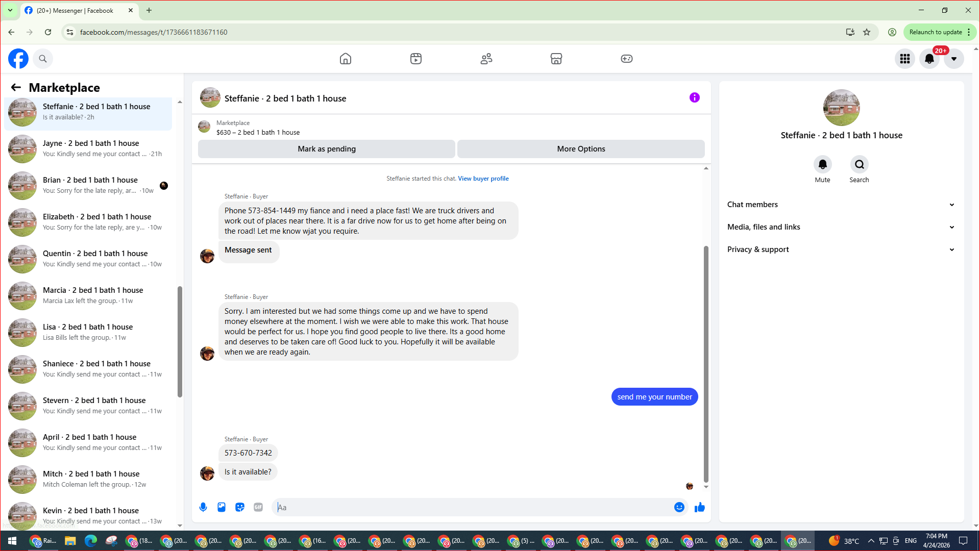Open the Gaming tab
The image size is (980, 551).
coord(627,59)
